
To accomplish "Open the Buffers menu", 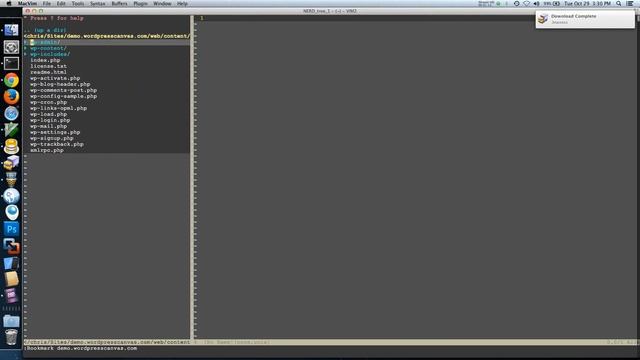I will 120,3.
